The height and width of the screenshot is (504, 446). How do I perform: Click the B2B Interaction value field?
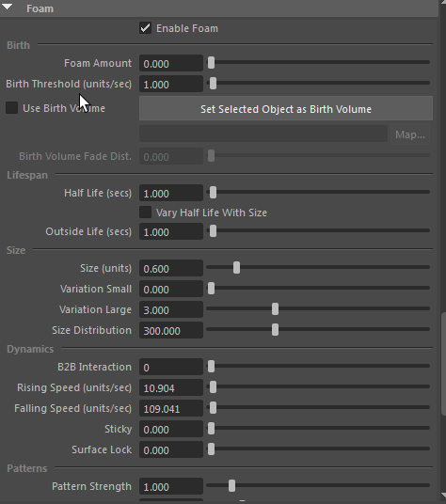[x=171, y=367]
